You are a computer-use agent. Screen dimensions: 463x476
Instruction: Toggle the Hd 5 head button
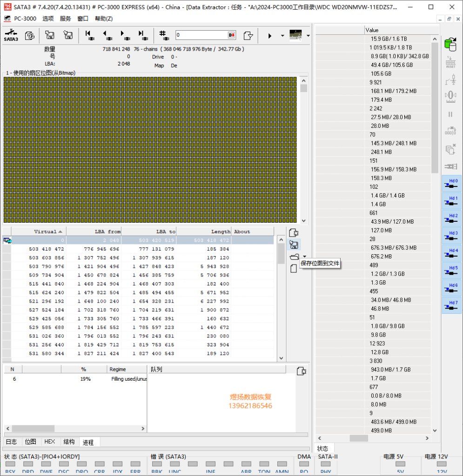[451, 270]
